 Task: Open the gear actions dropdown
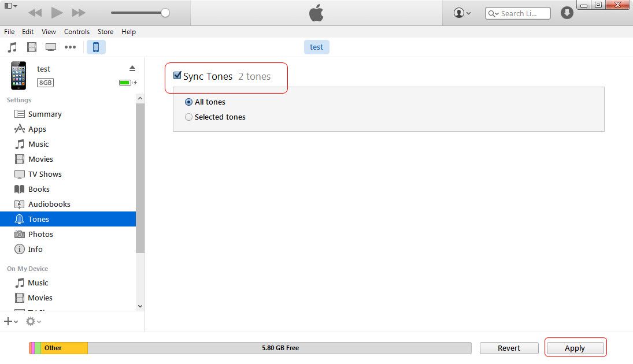(x=34, y=322)
